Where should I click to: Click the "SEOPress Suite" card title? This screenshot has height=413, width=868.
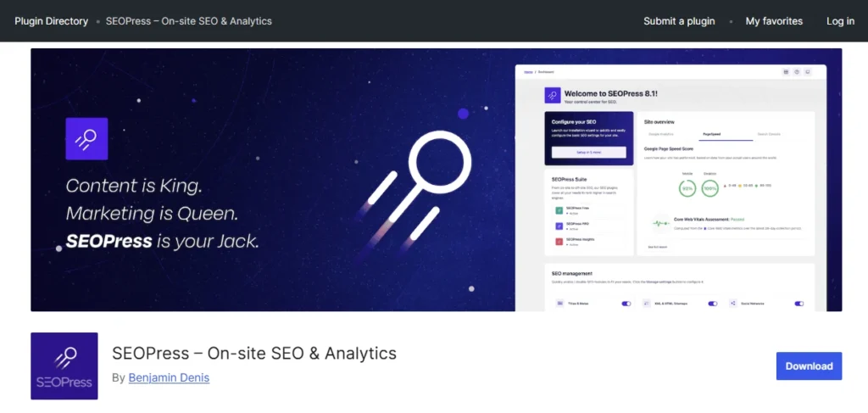click(569, 180)
